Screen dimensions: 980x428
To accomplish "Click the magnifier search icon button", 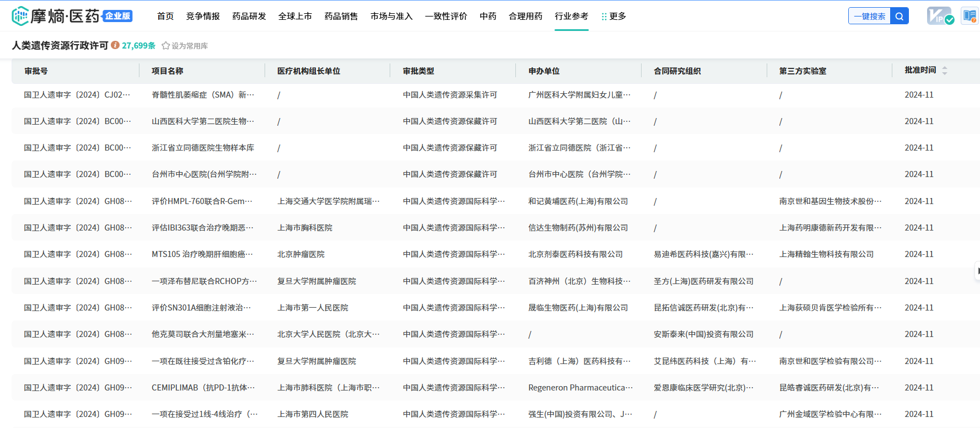I will [x=899, y=17].
